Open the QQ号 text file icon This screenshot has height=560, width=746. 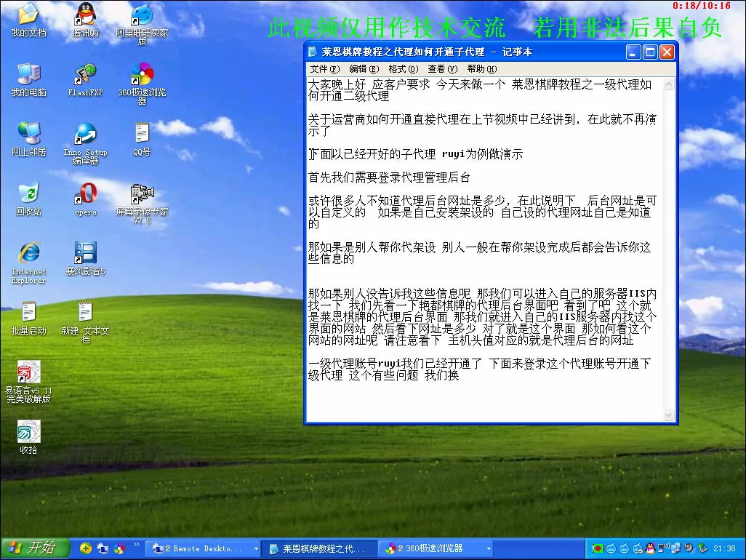(142, 135)
